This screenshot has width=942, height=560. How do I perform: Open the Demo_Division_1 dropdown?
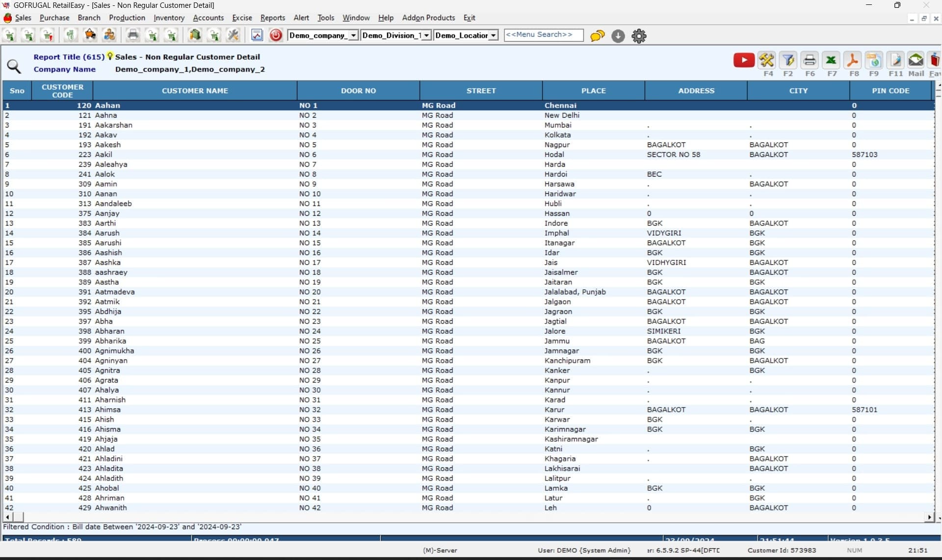(x=426, y=35)
